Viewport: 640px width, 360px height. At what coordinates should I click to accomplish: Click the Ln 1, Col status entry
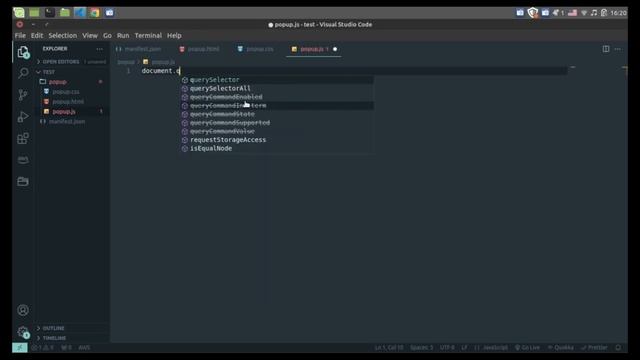pyautogui.click(x=389, y=348)
